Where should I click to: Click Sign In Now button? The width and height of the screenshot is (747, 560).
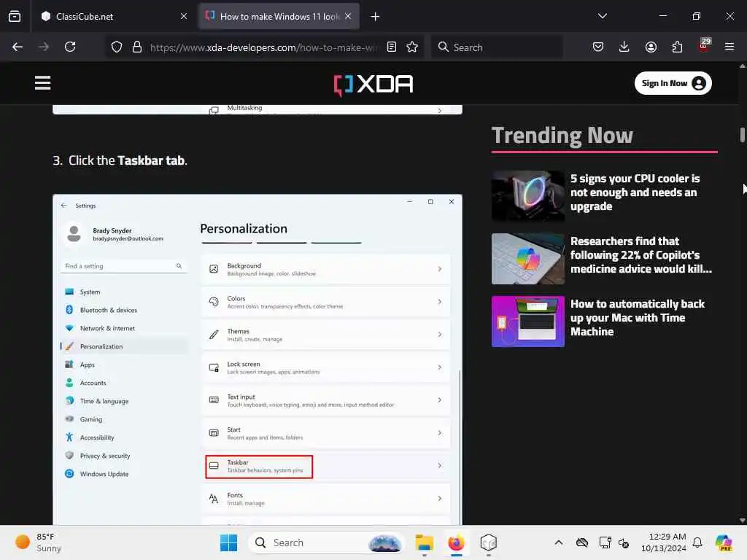(x=673, y=83)
